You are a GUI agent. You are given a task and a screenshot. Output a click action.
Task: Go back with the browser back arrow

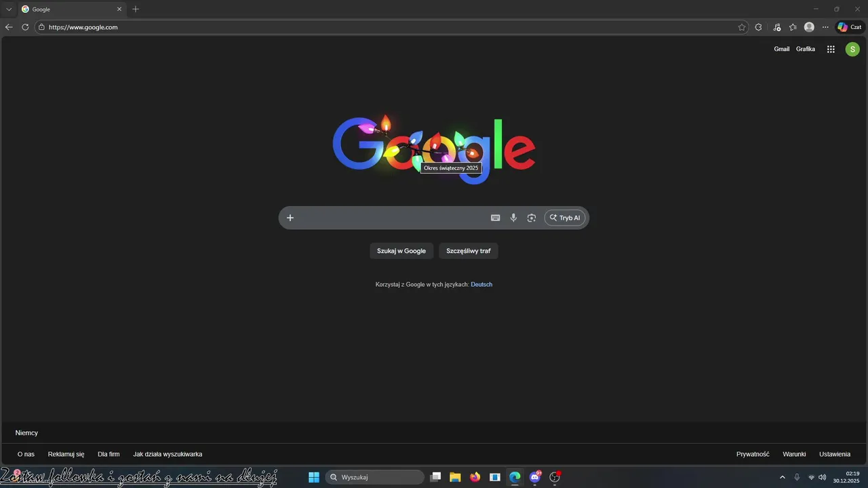9,27
